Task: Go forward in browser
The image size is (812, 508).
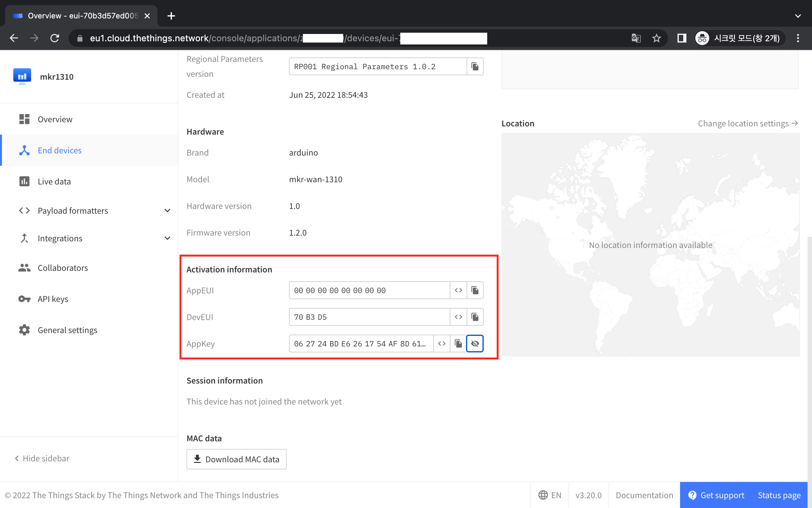Action: point(34,38)
